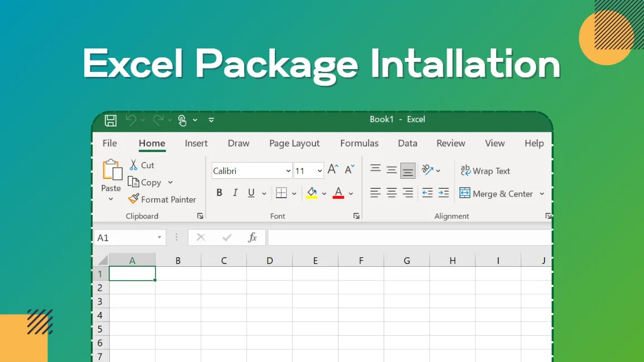Open the Clipboard pane launcher

[200, 216]
